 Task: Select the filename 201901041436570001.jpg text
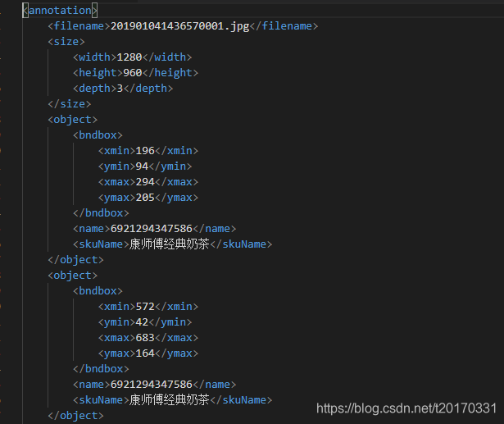180,26
